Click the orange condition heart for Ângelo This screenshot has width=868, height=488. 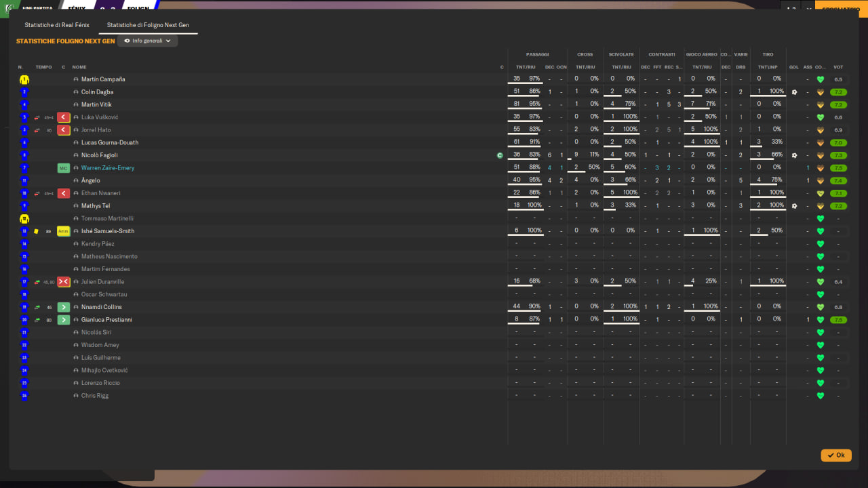coord(821,181)
